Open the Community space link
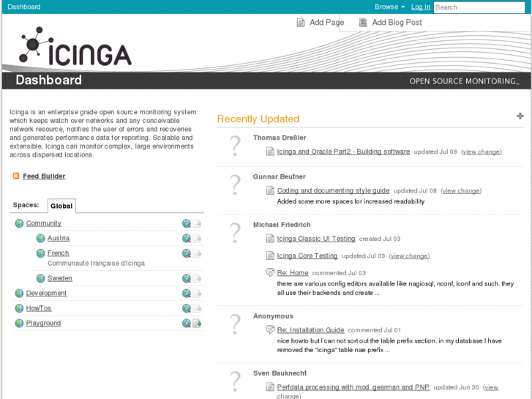 44,223
